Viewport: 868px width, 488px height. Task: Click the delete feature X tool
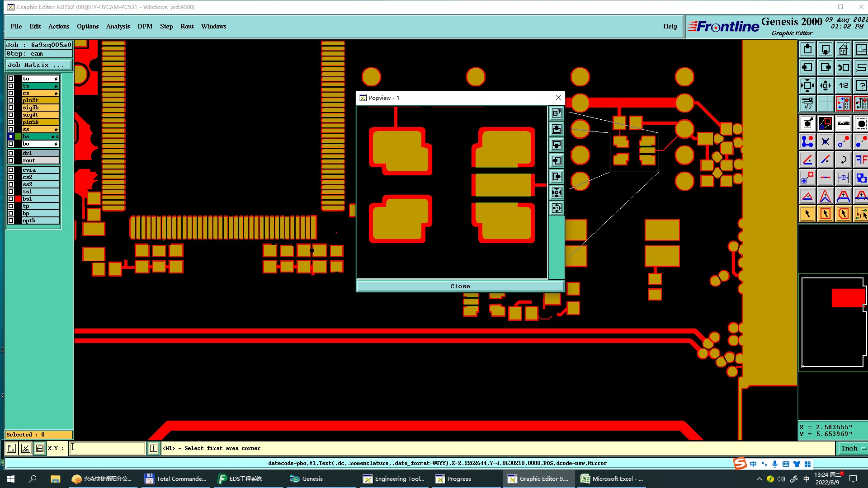(825, 141)
